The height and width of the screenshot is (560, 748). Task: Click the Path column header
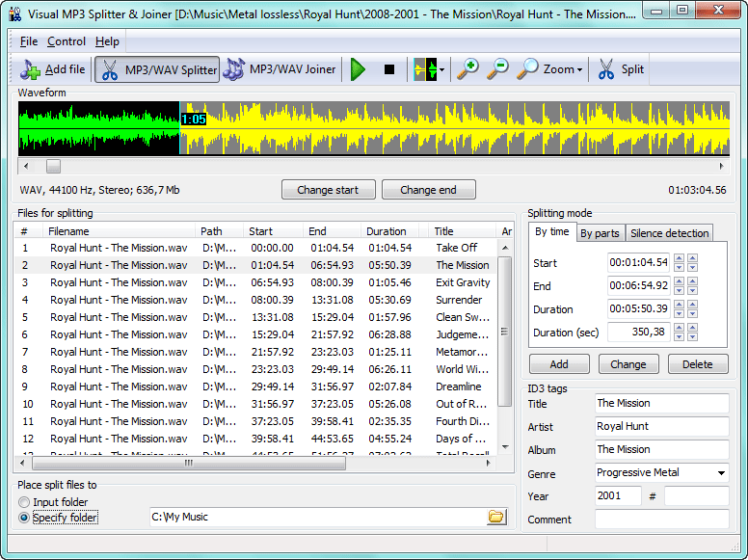[219, 231]
